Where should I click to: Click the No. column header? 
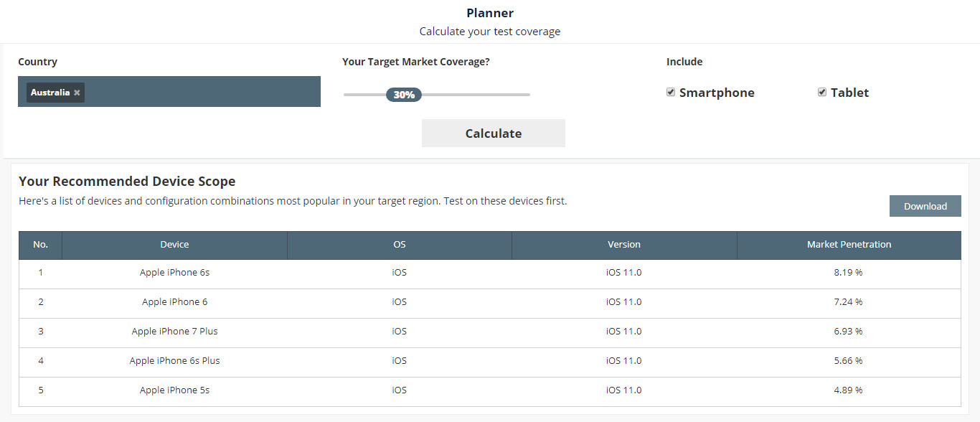[41, 245]
